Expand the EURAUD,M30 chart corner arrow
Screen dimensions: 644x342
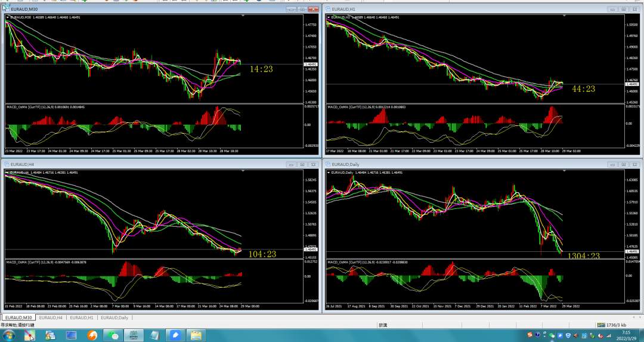[7, 17]
